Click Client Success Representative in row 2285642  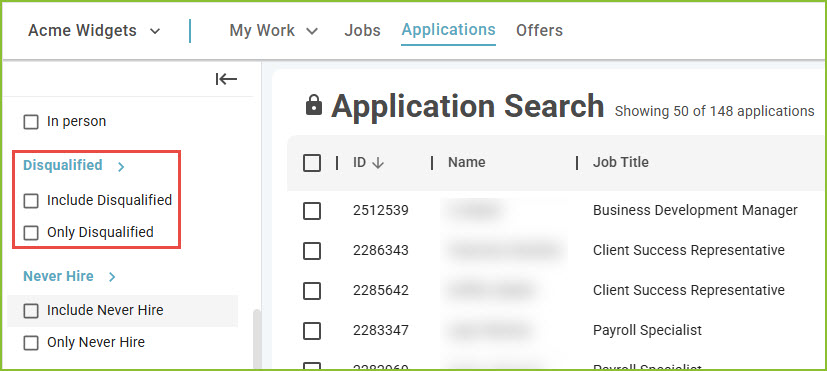(689, 290)
